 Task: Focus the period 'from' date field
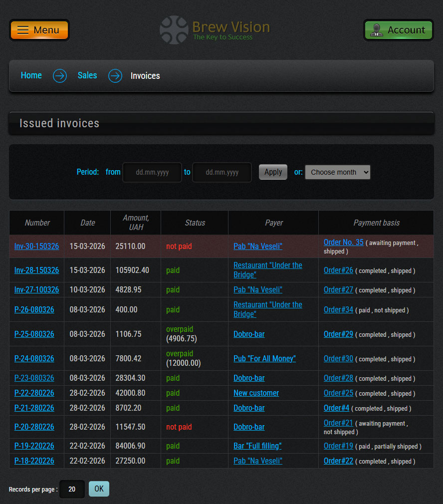(152, 172)
